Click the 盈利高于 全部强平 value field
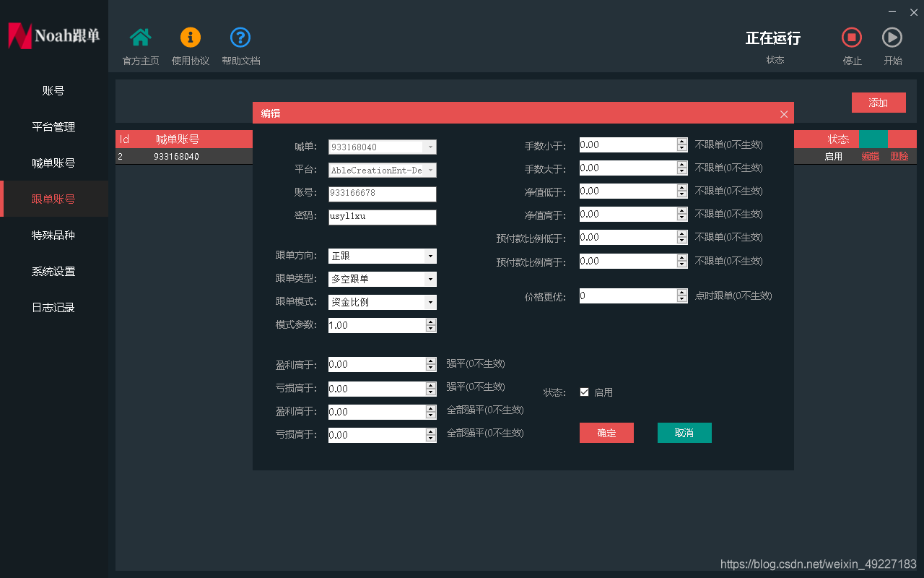The height and width of the screenshot is (578, 924). click(x=383, y=412)
